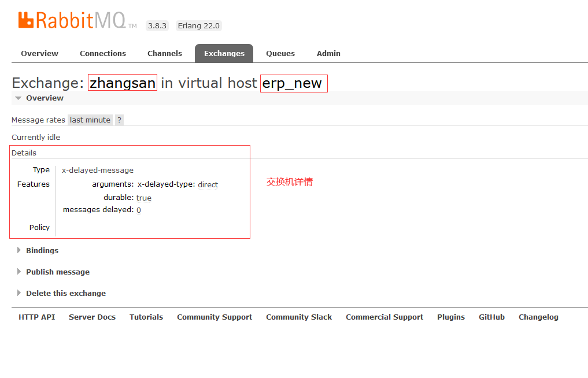Expand the Publish message section
588x378 pixels.
tap(57, 272)
